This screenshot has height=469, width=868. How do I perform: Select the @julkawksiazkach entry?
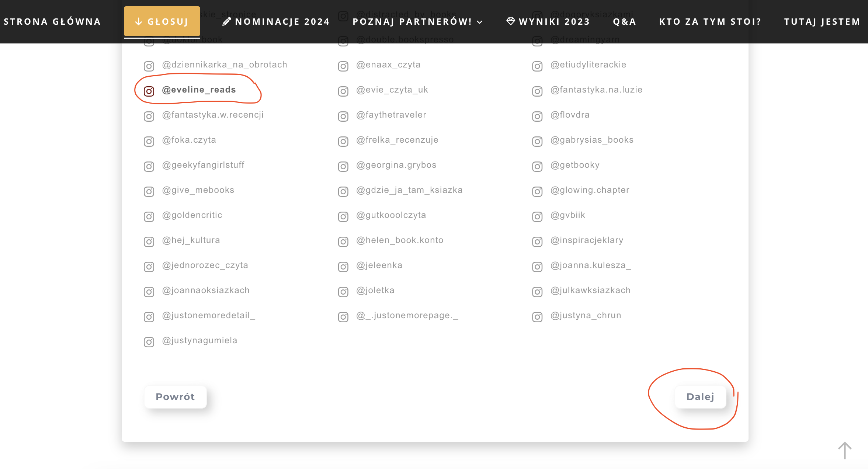click(590, 290)
